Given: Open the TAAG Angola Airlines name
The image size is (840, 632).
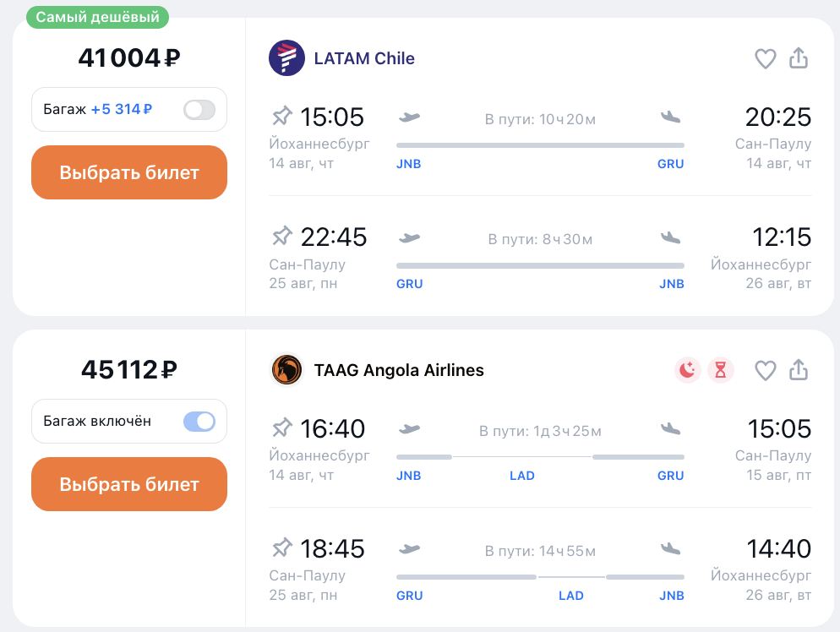Looking at the screenshot, I should [399, 370].
